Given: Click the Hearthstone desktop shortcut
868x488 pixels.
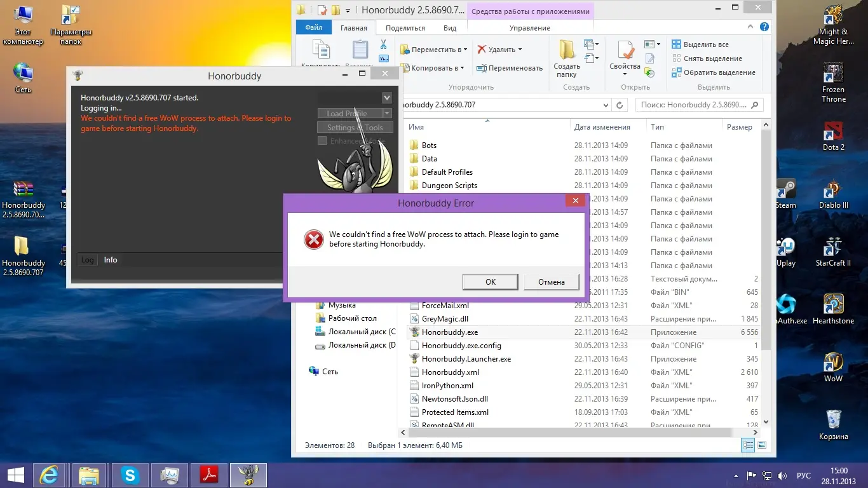Looking at the screenshot, I should [x=833, y=309].
